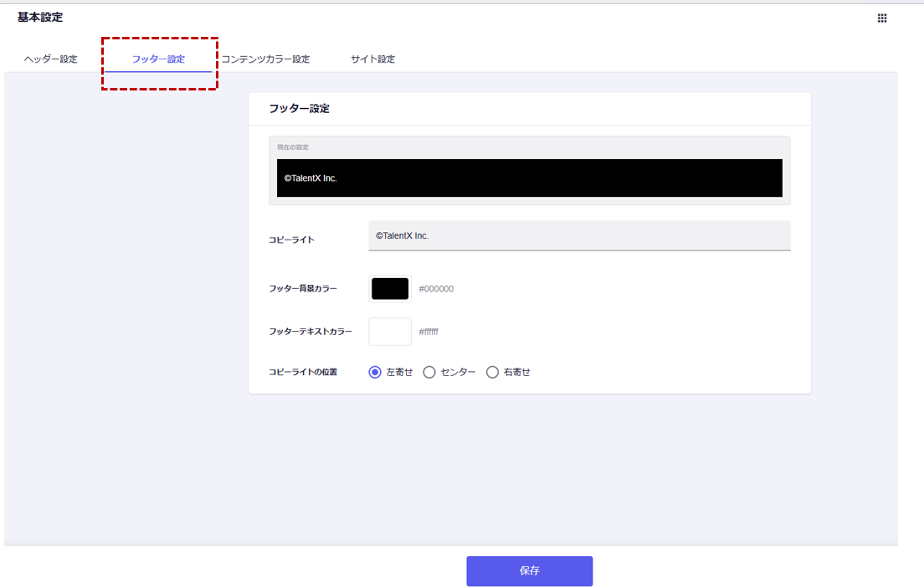Open the black footer background color swatch
The height and width of the screenshot is (588, 924).
[x=390, y=289]
